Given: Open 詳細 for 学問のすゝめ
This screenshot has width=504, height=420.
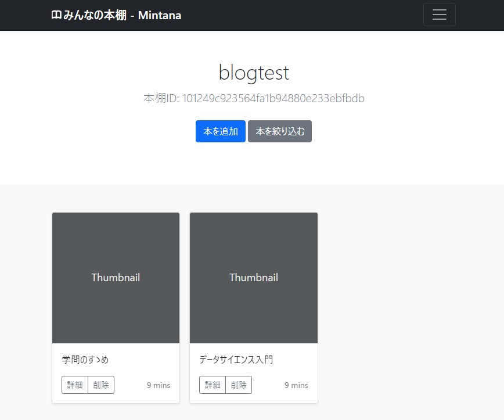Looking at the screenshot, I should click(75, 385).
